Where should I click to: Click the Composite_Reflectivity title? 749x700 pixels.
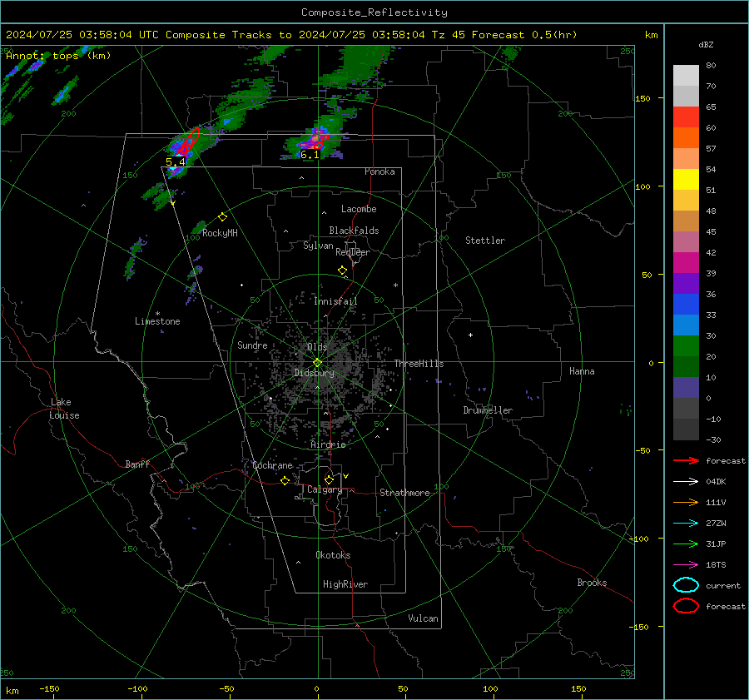[374, 12]
